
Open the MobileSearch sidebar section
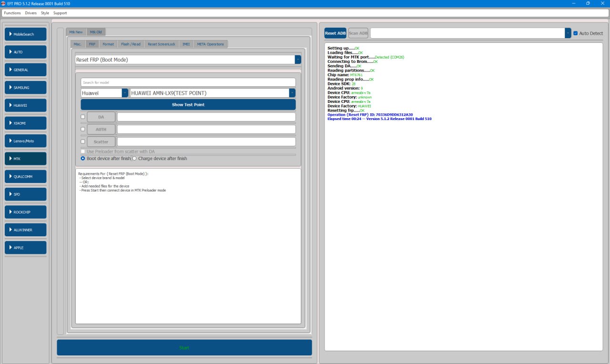(26, 34)
